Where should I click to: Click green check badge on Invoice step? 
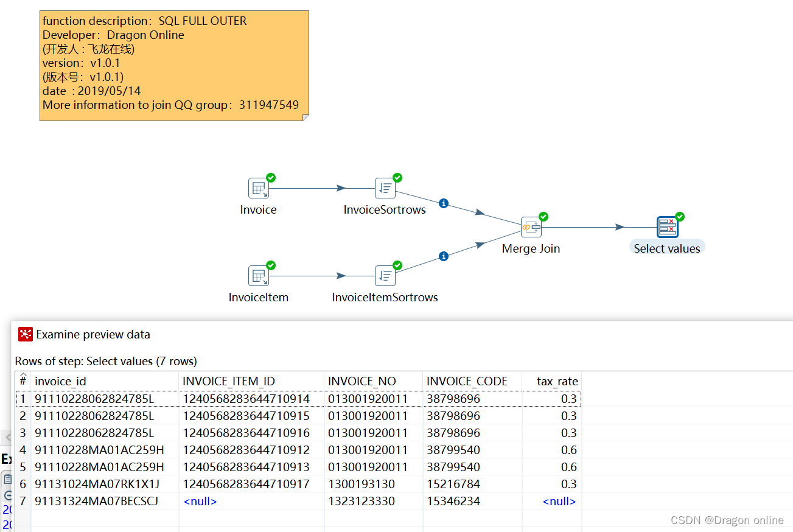(x=271, y=178)
